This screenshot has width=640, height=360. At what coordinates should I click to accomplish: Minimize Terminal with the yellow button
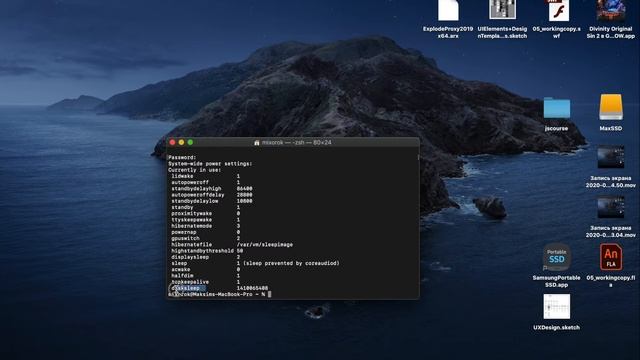click(x=181, y=142)
